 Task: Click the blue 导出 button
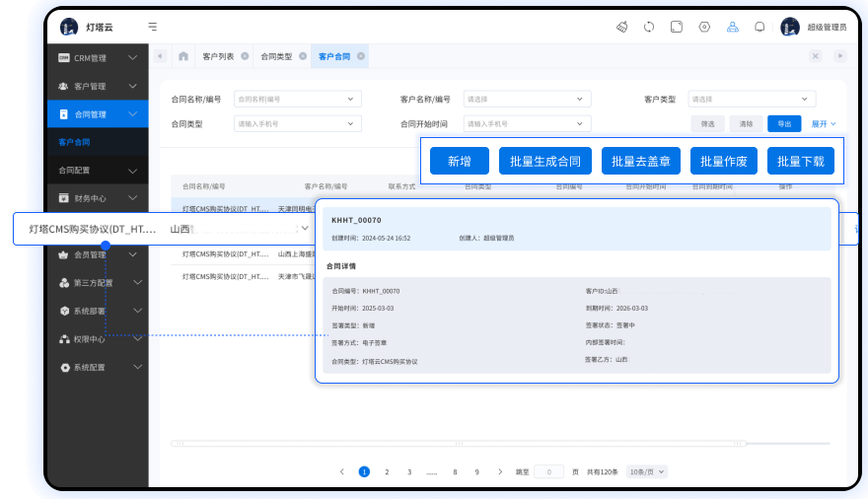pyautogui.click(x=783, y=123)
